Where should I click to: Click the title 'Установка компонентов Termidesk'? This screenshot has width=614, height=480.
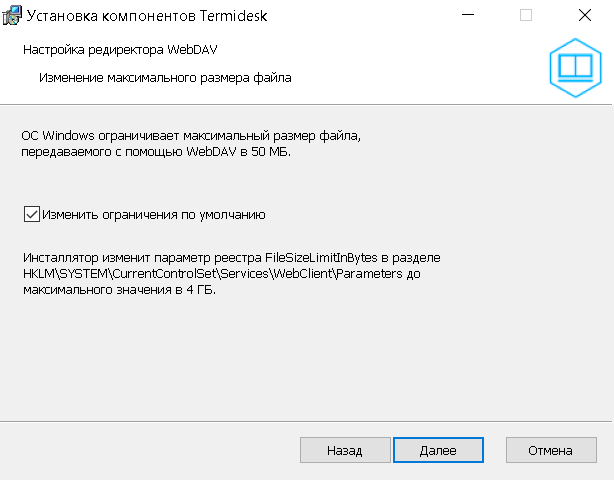pyautogui.click(x=147, y=16)
